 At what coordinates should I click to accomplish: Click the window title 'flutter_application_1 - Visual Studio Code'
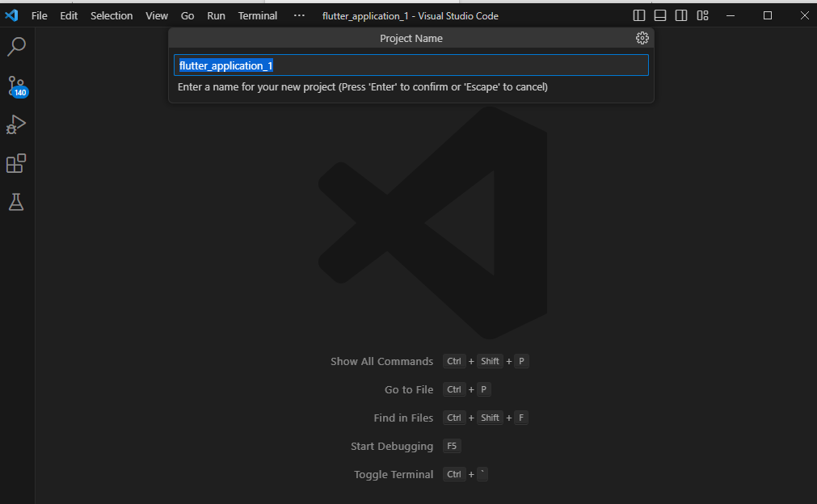(411, 16)
